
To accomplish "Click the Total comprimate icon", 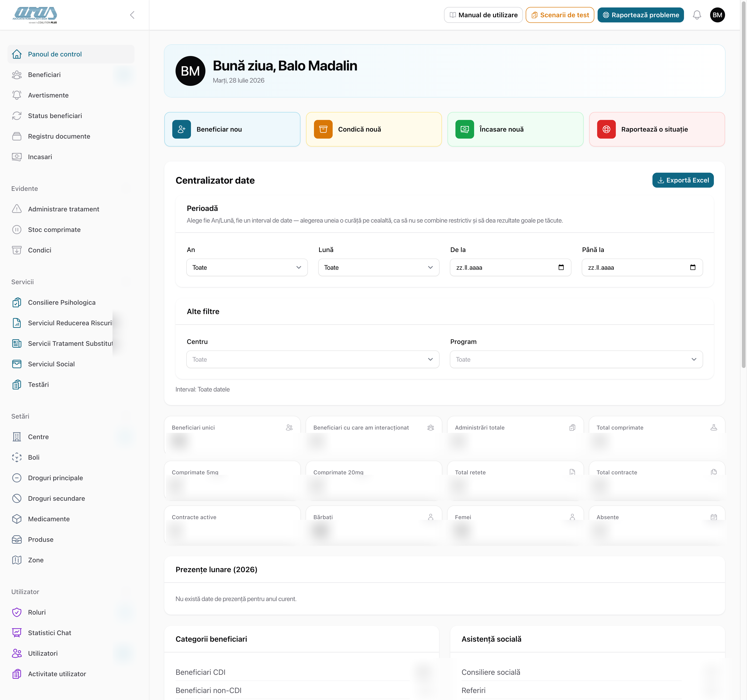I will coord(714,427).
